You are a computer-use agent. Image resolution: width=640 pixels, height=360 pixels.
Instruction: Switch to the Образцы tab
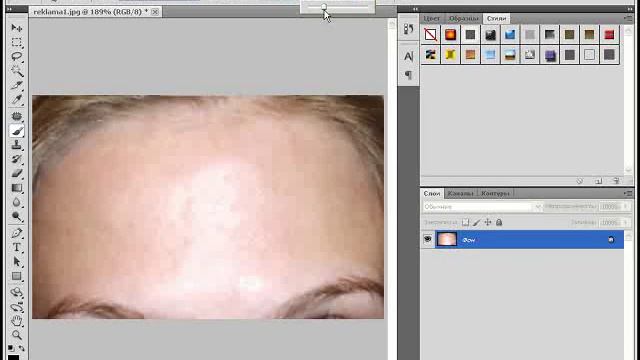point(463,18)
